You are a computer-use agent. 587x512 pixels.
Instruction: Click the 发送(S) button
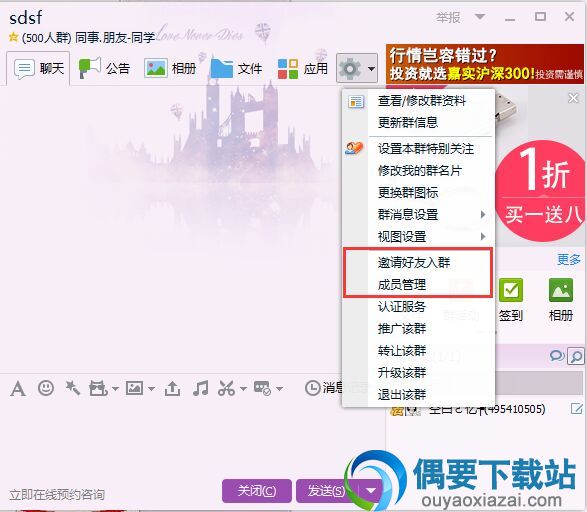[x=326, y=491]
